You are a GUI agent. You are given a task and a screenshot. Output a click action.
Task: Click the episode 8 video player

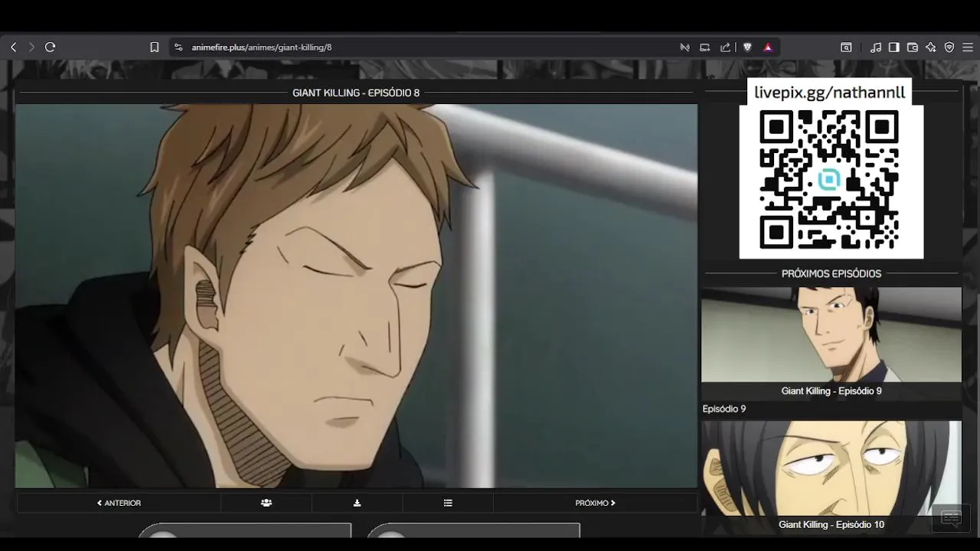point(356,296)
